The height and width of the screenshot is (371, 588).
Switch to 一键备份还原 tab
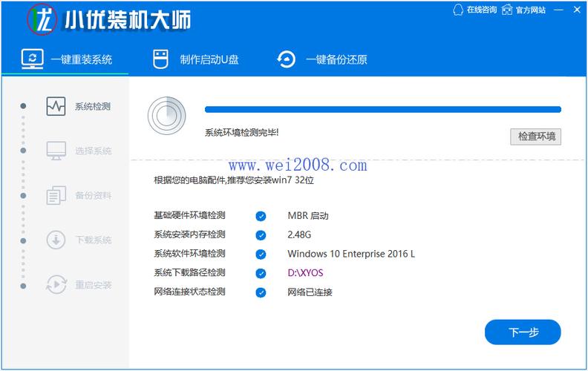point(336,59)
